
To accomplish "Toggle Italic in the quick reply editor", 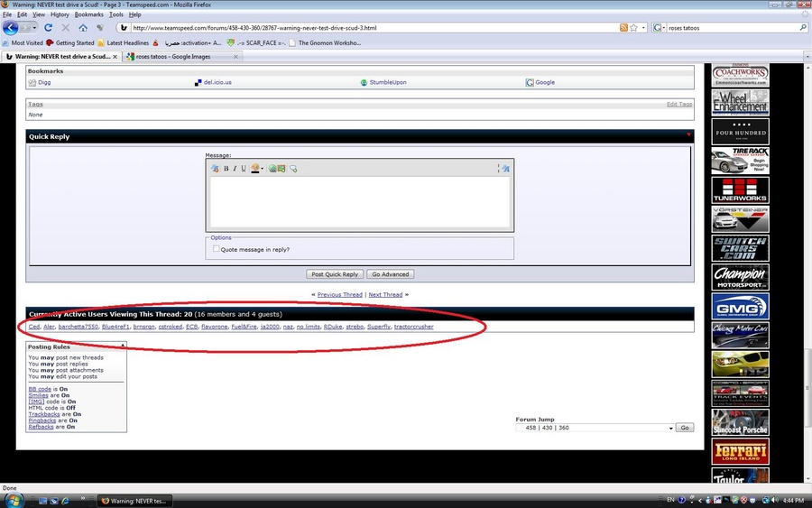I will [235, 169].
